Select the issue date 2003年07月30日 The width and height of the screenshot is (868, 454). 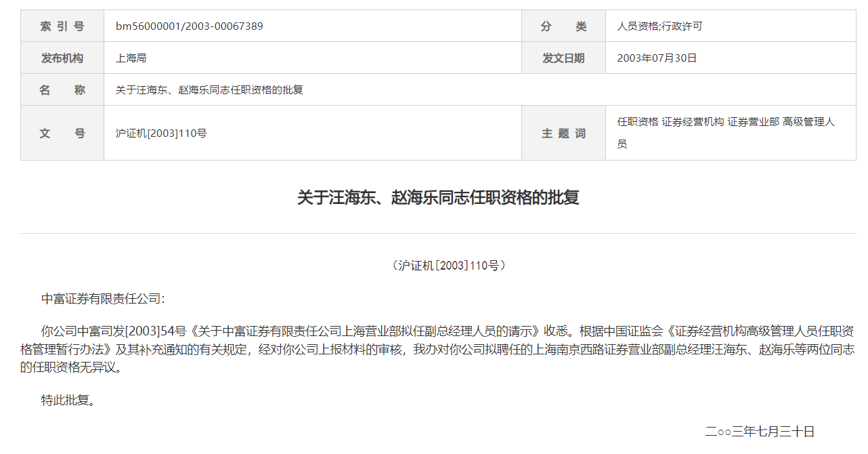[x=657, y=58]
